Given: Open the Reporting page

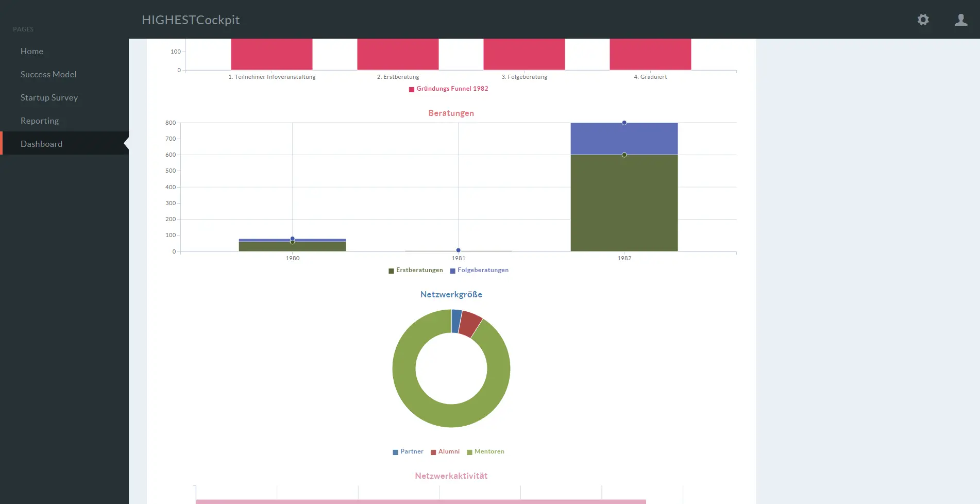Looking at the screenshot, I should pyautogui.click(x=40, y=121).
